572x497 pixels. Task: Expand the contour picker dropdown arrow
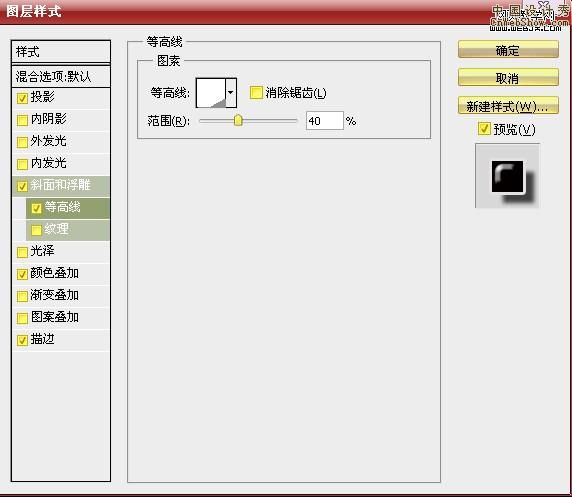tap(231, 93)
